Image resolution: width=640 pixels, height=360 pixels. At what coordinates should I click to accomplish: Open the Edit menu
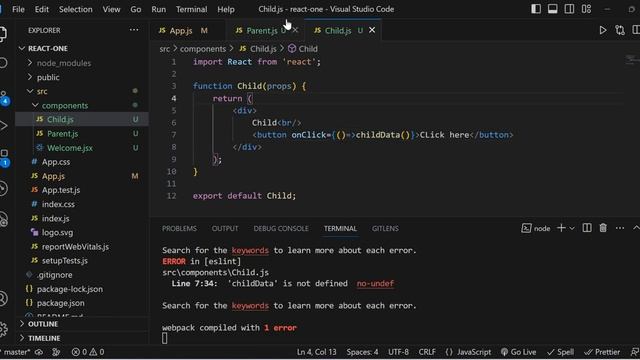[42, 9]
